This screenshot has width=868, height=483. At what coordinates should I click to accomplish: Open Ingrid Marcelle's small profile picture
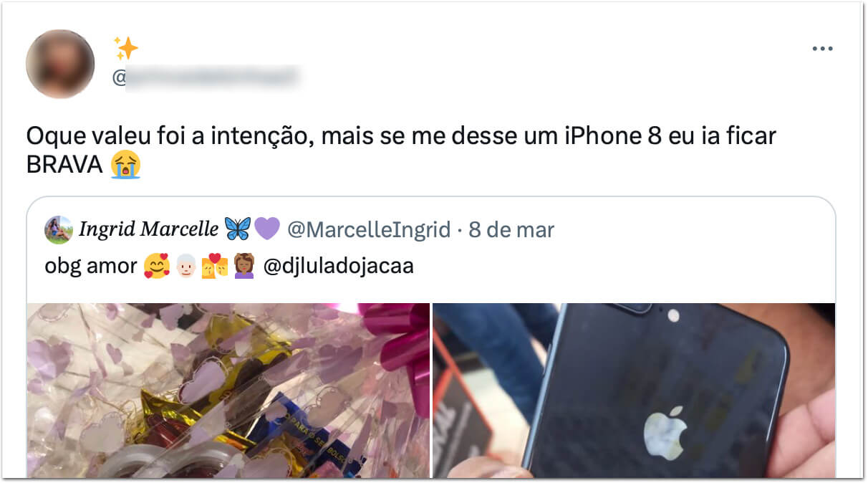[x=59, y=230]
